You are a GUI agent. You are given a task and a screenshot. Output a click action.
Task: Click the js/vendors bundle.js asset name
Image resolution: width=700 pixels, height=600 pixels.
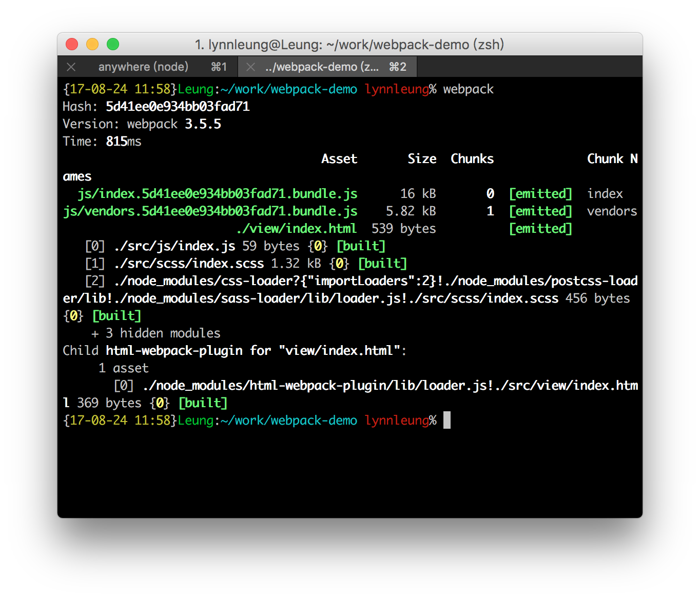(x=210, y=211)
